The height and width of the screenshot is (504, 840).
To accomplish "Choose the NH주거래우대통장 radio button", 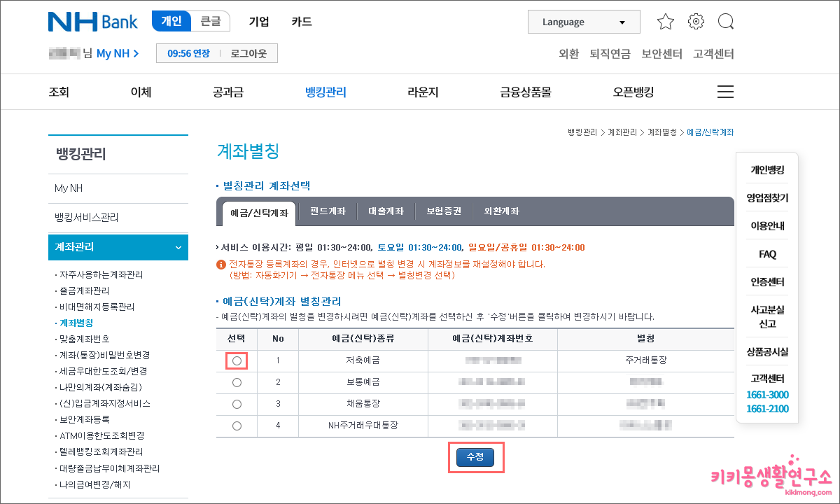I will (x=236, y=426).
